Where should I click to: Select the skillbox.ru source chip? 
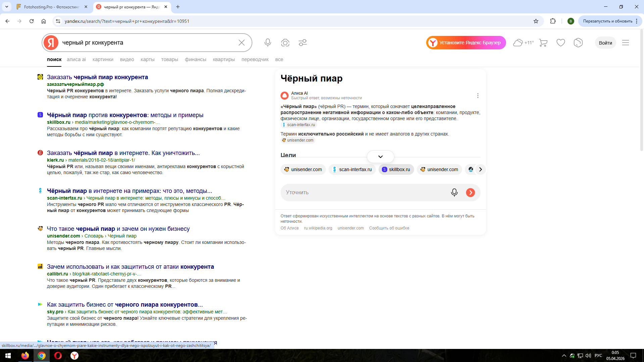[396, 169]
